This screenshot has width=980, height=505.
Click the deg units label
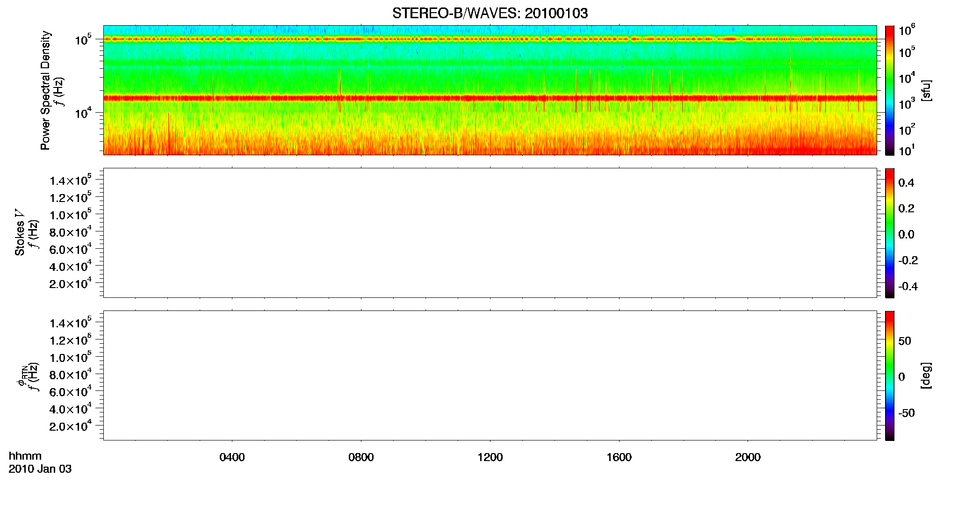[926, 375]
